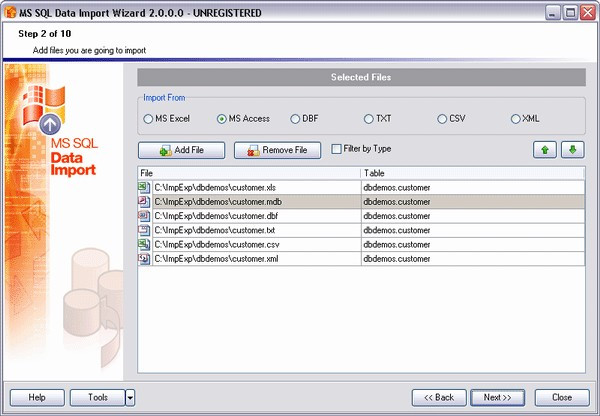Click the DBF file icon beside customer.dbf
Screen dimensions: 600x416
click(x=144, y=216)
